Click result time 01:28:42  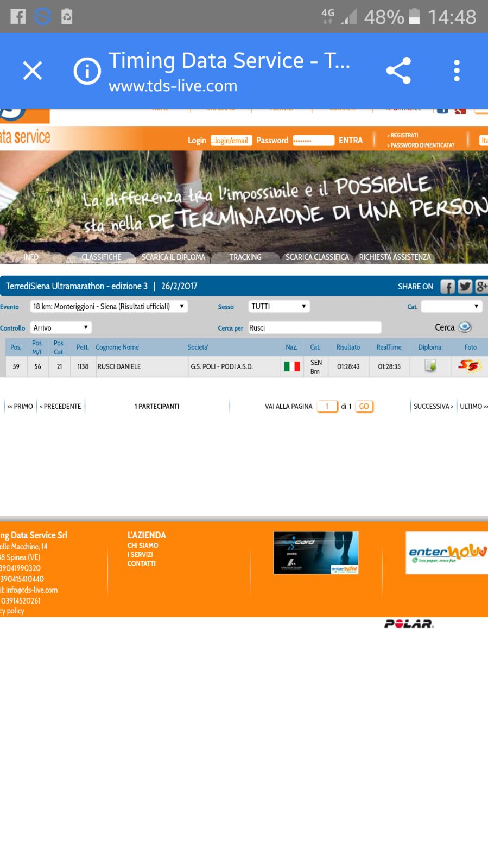pos(348,366)
